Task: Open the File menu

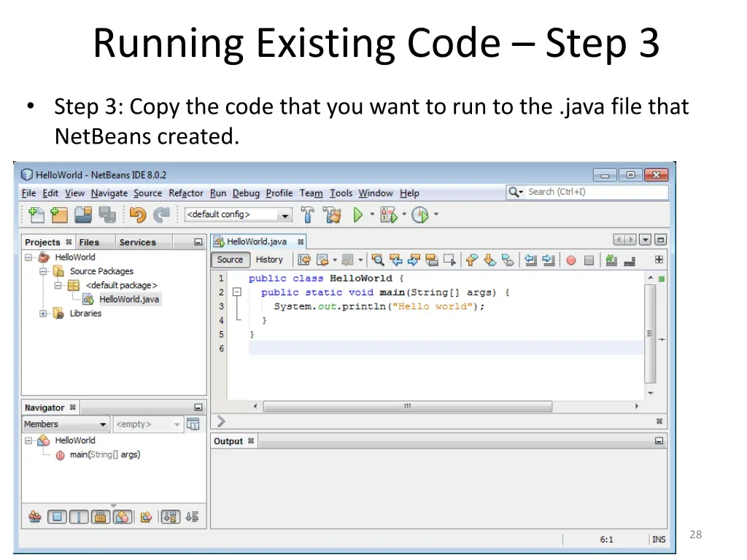Action: (28, 192)
